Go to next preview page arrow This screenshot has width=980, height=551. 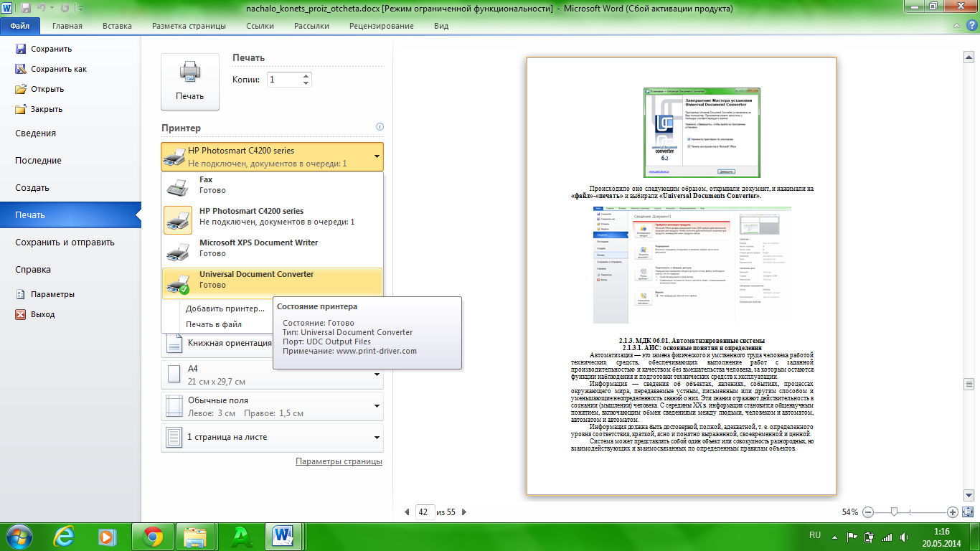click(x=464, y=512)
